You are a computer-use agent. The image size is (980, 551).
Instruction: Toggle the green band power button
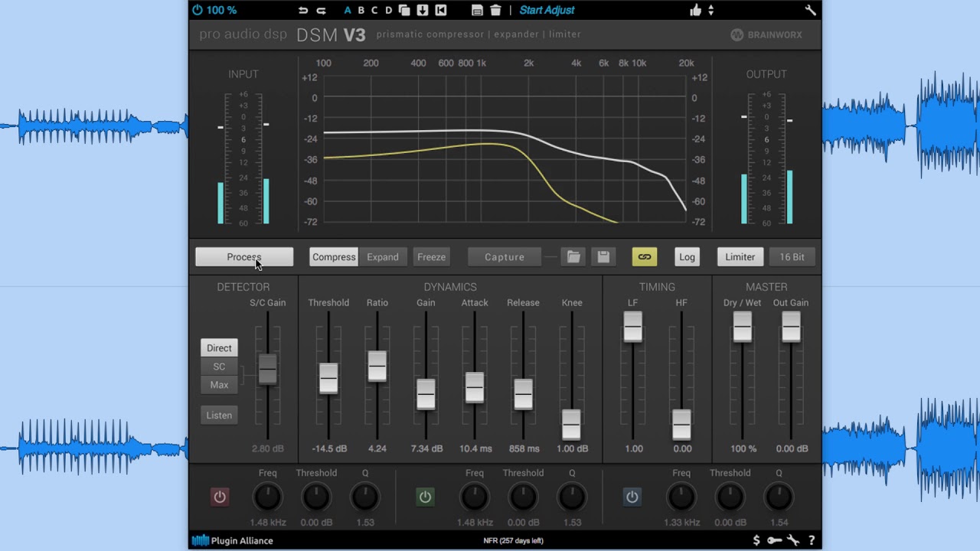pyautogui.click(x=425, y=497)
